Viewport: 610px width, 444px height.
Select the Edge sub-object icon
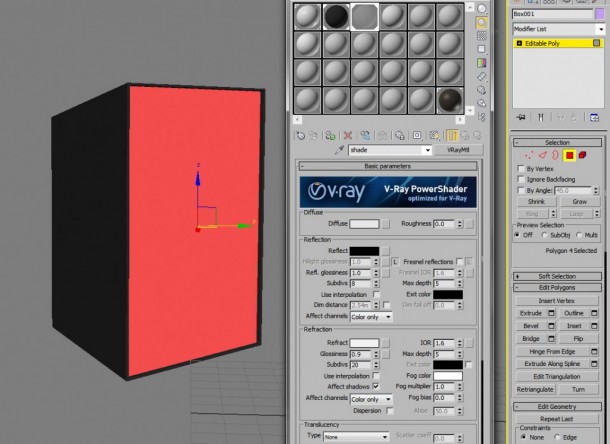pos(542,156)
